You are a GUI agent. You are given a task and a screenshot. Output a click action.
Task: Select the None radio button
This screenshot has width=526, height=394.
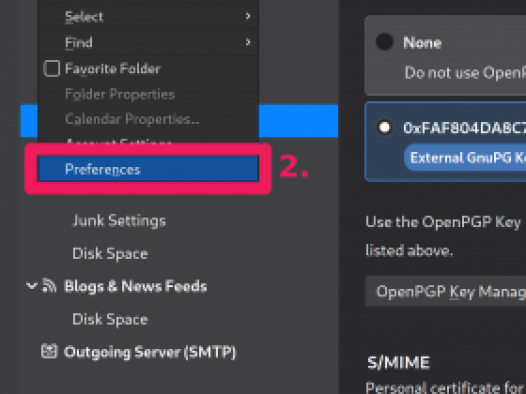point(384,42)
